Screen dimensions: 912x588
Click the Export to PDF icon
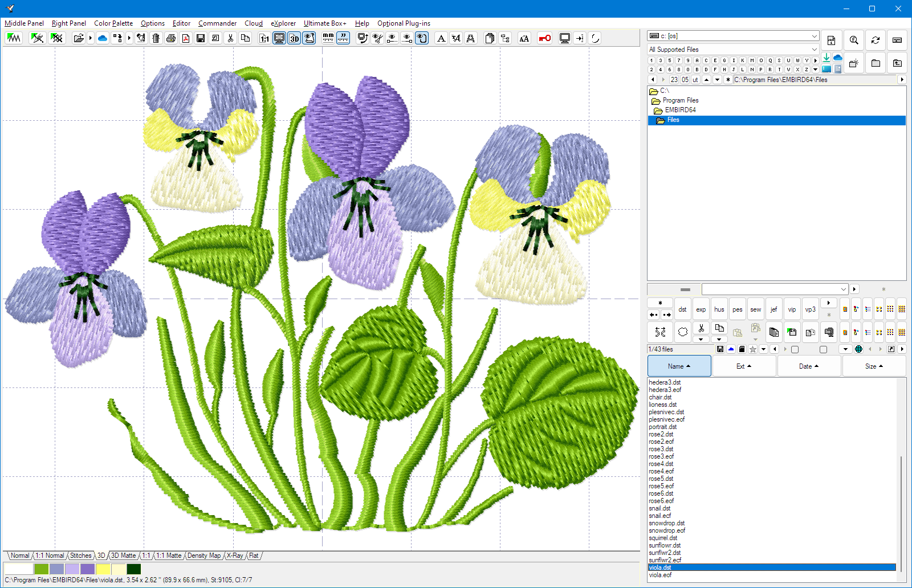point(185,38)
